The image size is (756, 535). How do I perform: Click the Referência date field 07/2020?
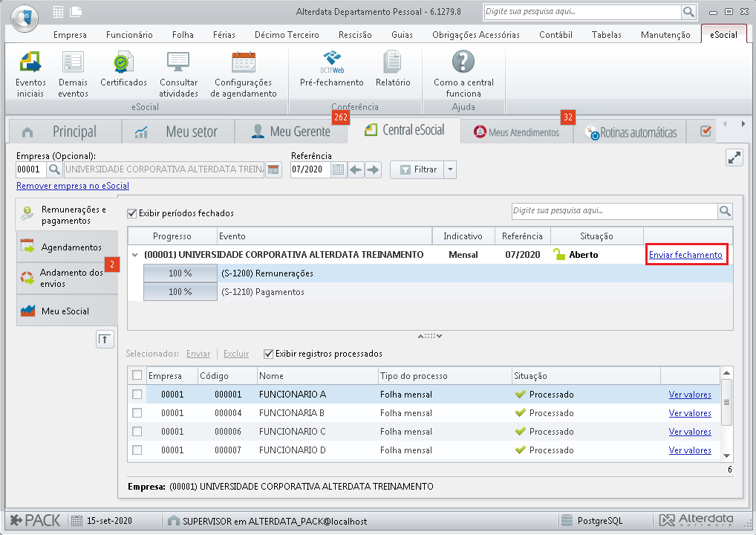(310, 169)
